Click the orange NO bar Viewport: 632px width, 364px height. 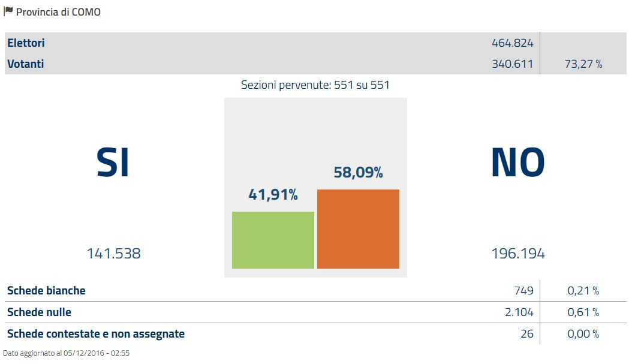(358, 229)
